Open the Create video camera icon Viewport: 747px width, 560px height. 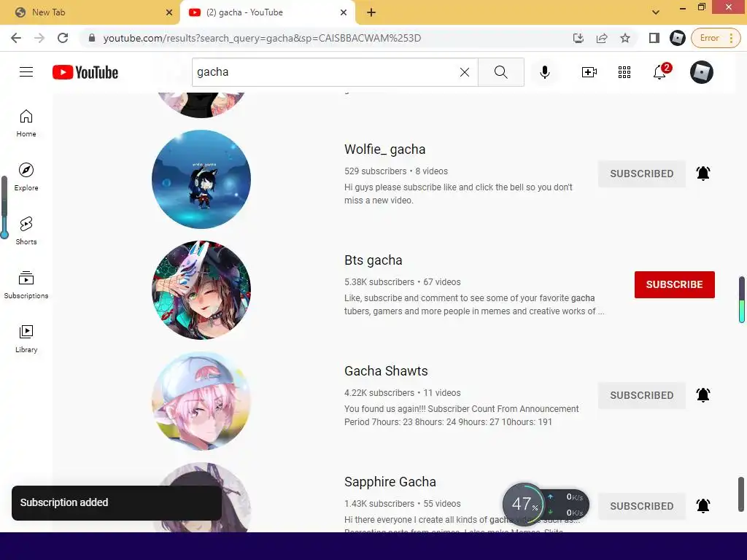589,72
